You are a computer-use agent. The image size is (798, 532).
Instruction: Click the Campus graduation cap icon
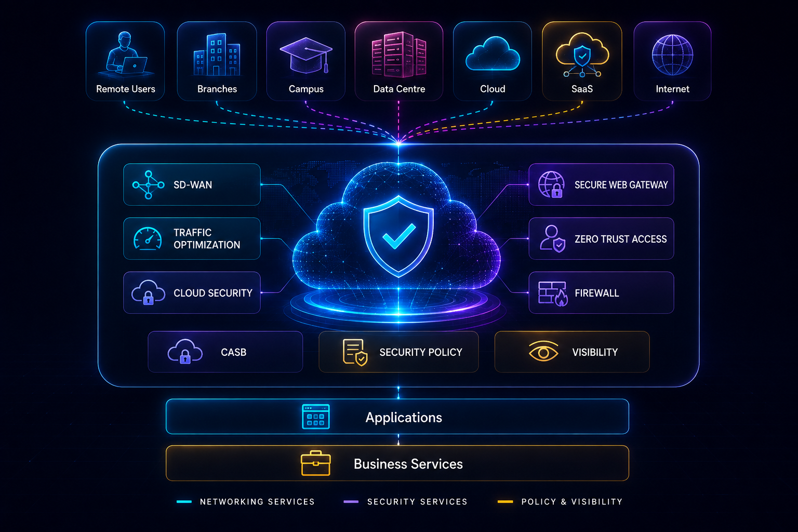click(x=306, y=55)
